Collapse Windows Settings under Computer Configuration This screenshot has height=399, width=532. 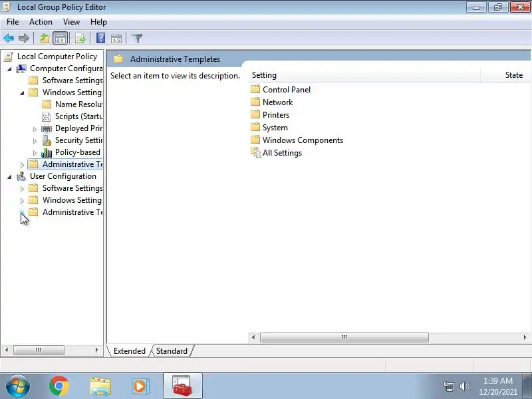pyautogui.click(x=22, y=93)
